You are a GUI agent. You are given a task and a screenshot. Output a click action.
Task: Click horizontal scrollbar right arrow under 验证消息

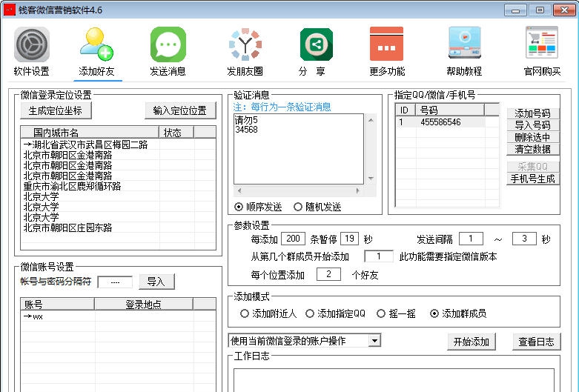[357, 191]
